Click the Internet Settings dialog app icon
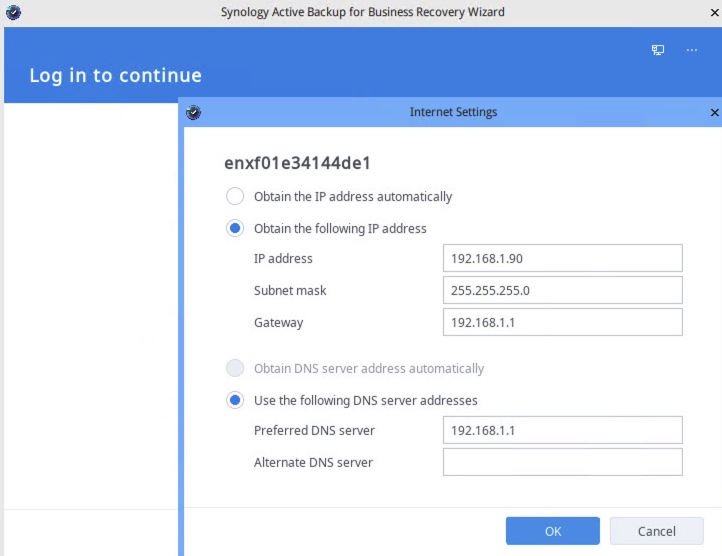 click(x=193, y=112)
